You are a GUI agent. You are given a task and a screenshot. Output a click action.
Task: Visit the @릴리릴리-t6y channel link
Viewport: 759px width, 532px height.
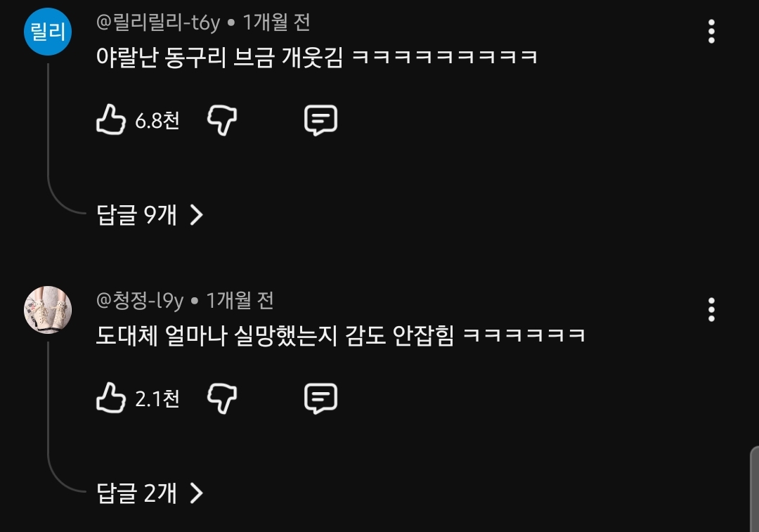158,22
